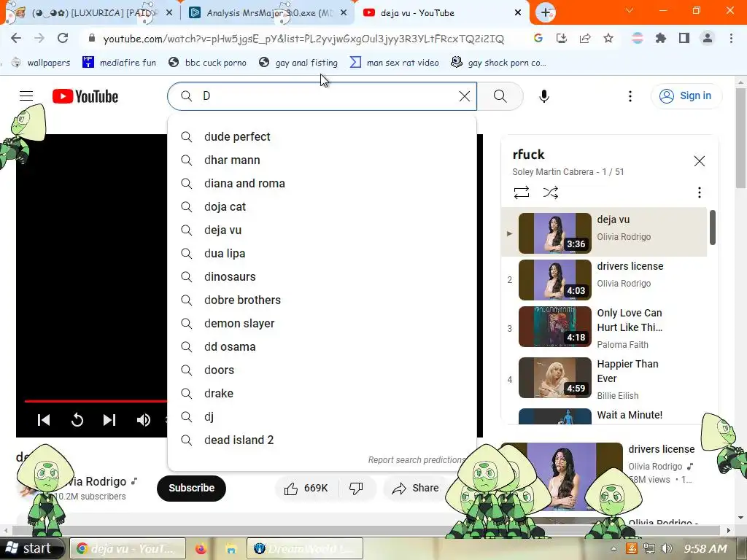747x560 pixels.
Task: Open the Google icon in address bar
Action: (x=538, y=39)
